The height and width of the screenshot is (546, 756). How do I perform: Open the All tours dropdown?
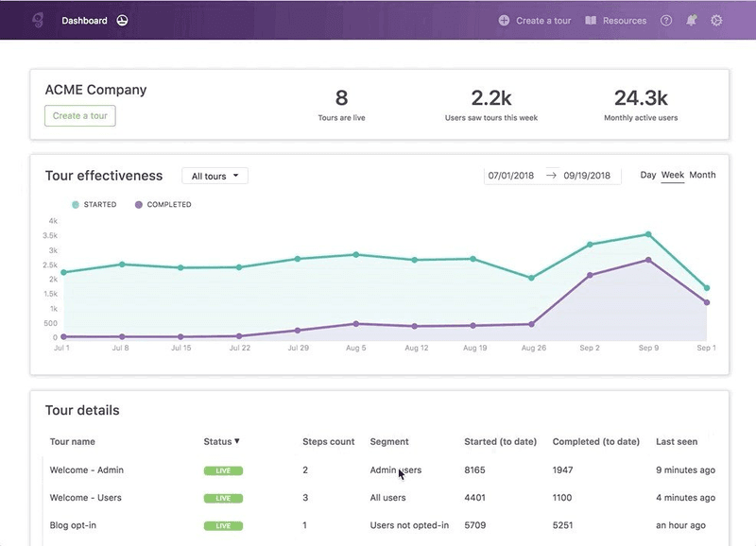(x=215, y=176)
